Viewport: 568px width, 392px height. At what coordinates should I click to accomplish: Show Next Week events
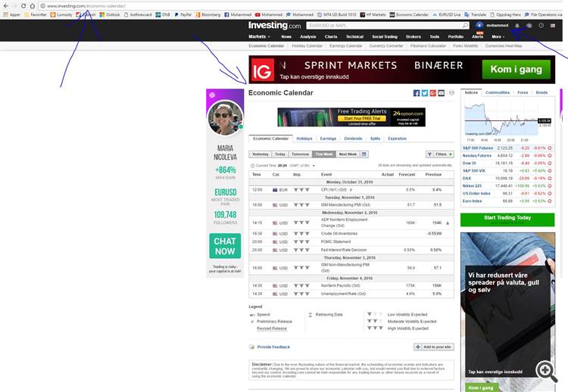(x=348, y=154)
